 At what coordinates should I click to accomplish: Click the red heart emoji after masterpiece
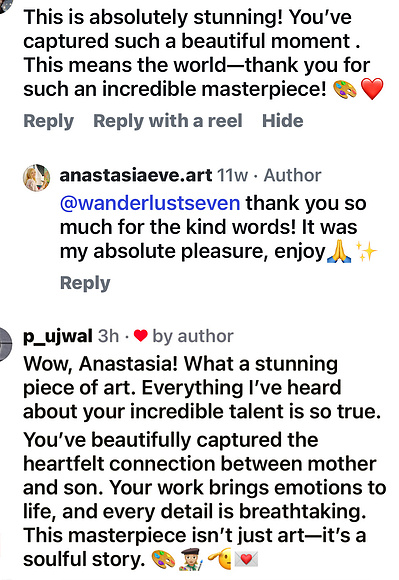click(372, 89)
